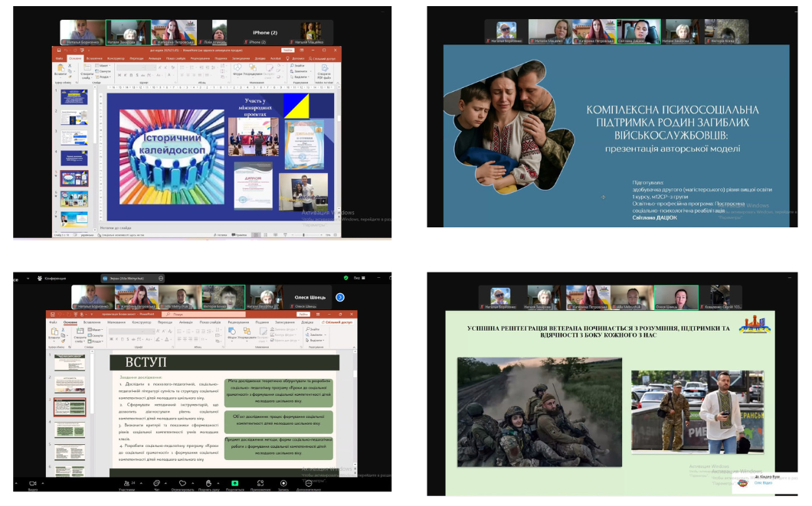Click the Поднять руку hand icon in Zoom
The image size is (812, 506).
pyautogui.click(x=208, y=485)
